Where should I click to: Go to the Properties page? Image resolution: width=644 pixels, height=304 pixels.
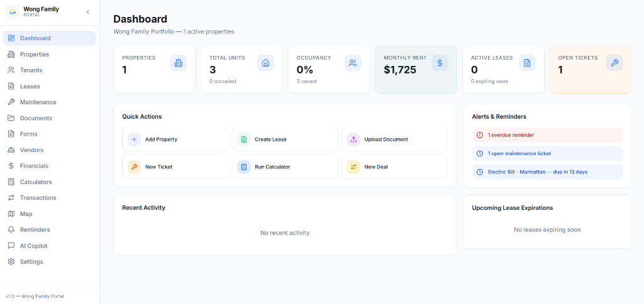coord(49,54)
